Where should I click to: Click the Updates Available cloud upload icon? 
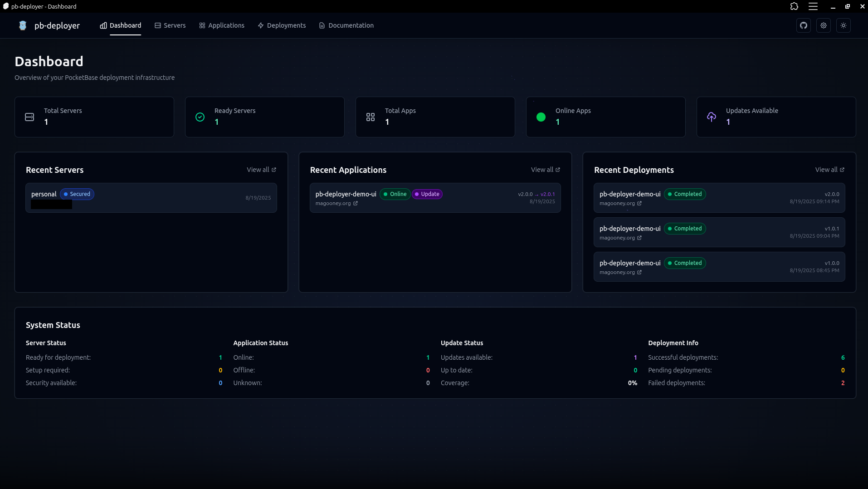tap(712, 117)
